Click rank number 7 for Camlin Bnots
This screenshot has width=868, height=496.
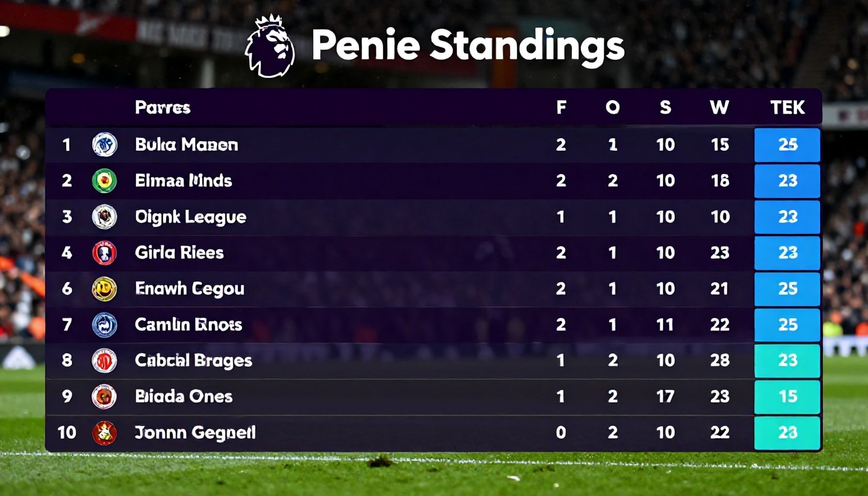click(67, 325)
